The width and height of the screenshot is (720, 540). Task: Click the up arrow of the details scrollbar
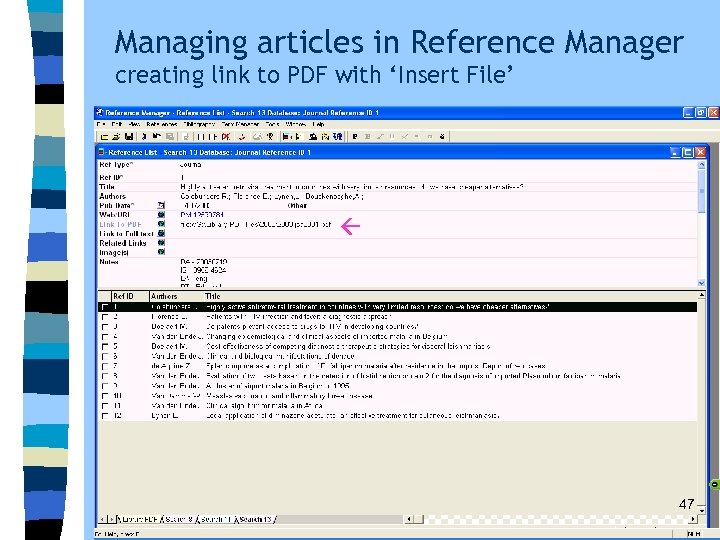(701, 164)
